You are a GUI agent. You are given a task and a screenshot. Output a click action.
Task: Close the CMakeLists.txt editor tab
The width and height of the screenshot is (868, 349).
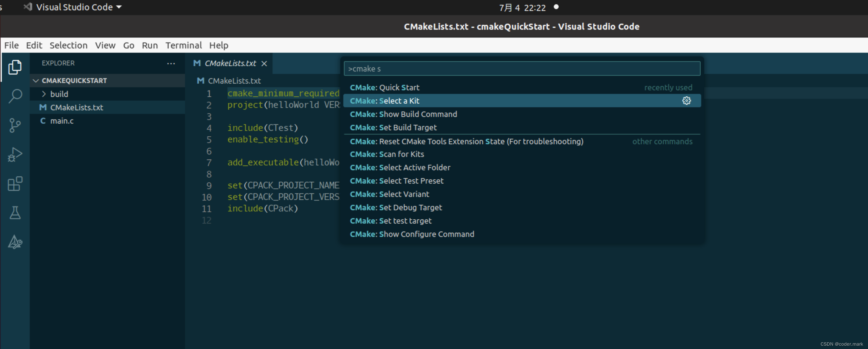pyautogui.click(x=264, y=64)
